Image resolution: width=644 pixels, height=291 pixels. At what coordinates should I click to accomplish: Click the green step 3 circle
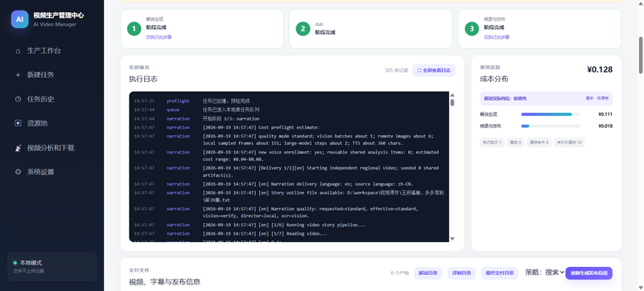472,29
